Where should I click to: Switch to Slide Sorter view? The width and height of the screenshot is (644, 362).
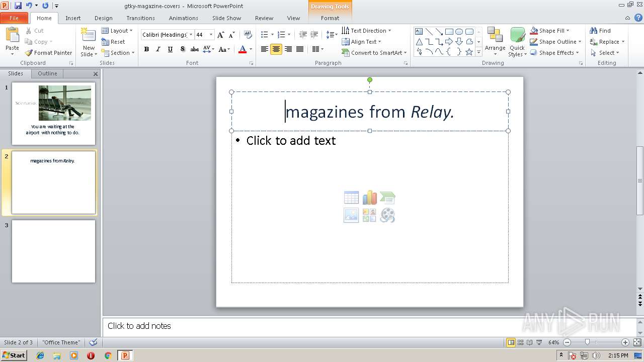point(520,342)
